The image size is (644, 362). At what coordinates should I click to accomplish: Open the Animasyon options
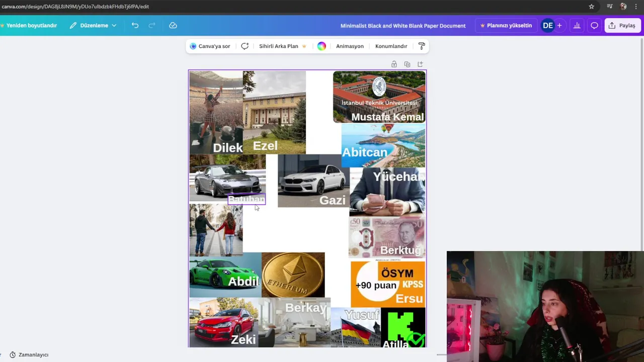[x=350, y=46]
